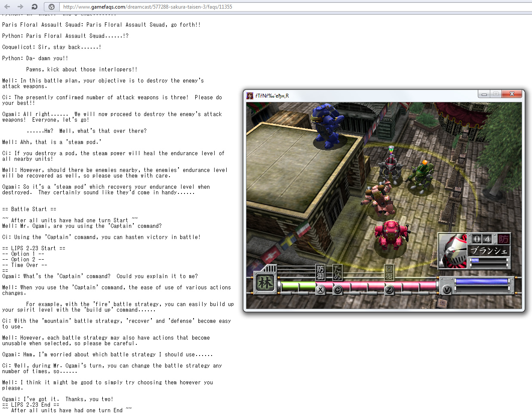Click the line 'Coquelicot: Sir, stay back......!'
Viewport: 532px width, 414px height.
pos(52,47)
